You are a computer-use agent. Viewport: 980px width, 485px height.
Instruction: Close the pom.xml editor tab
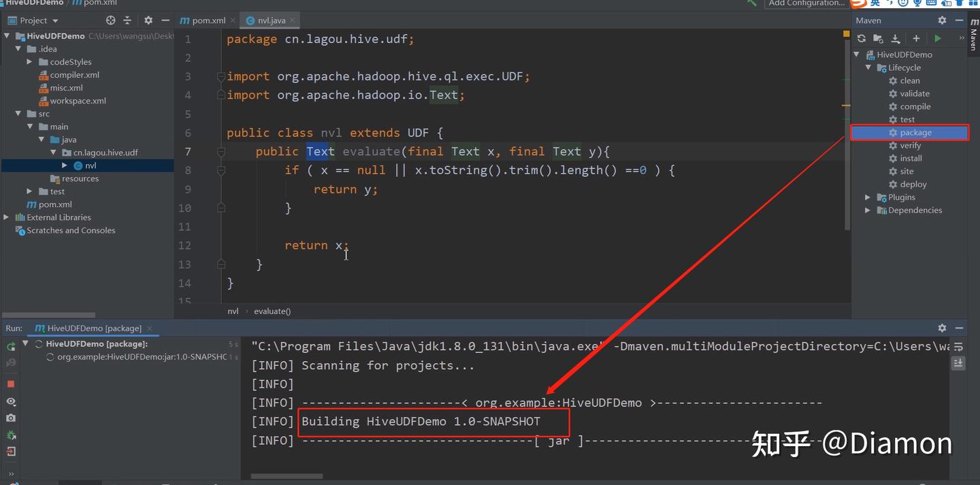(x=233, y=20)
